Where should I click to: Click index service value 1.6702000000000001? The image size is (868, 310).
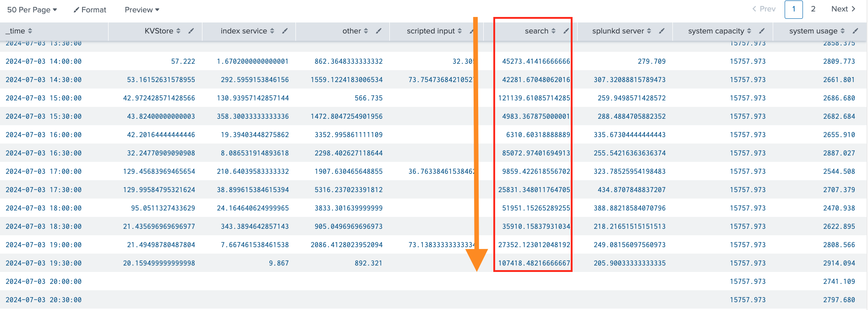coord(253,61)
